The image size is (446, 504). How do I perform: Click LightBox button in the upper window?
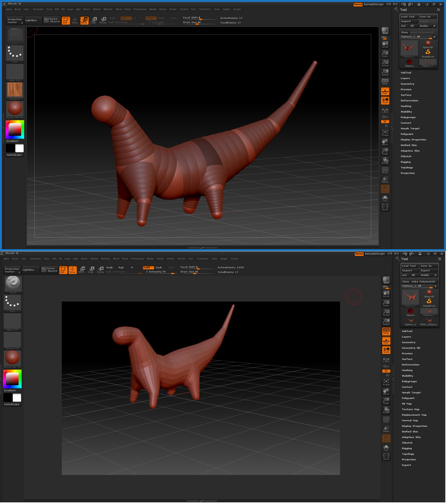pyautogui.click(x=31, y=20)
